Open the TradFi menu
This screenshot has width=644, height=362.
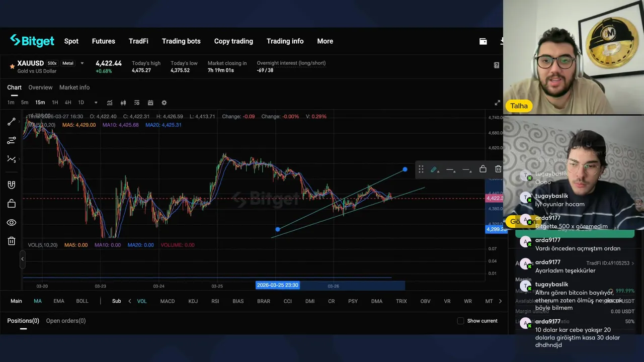(x=138, y=41)
